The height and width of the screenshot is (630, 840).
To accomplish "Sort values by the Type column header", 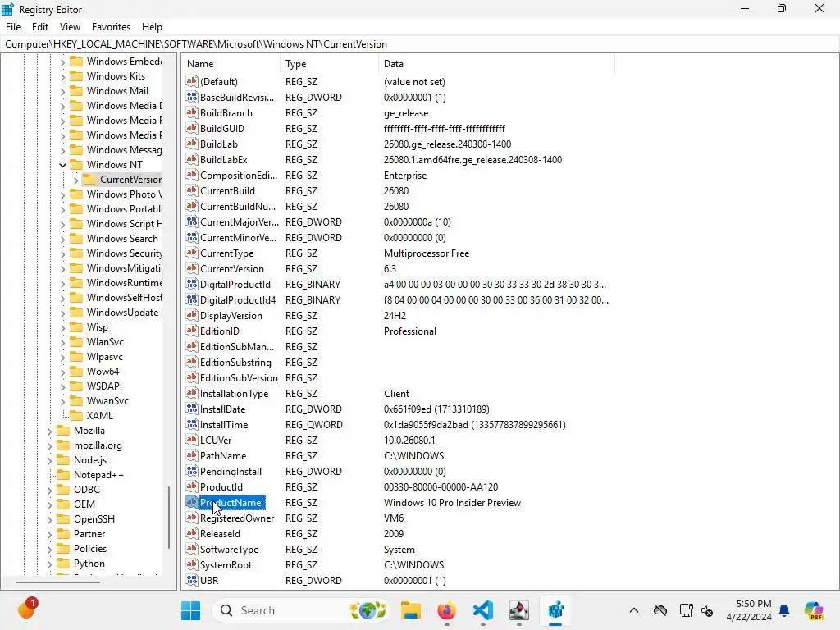I will click(x=329, y=64).
